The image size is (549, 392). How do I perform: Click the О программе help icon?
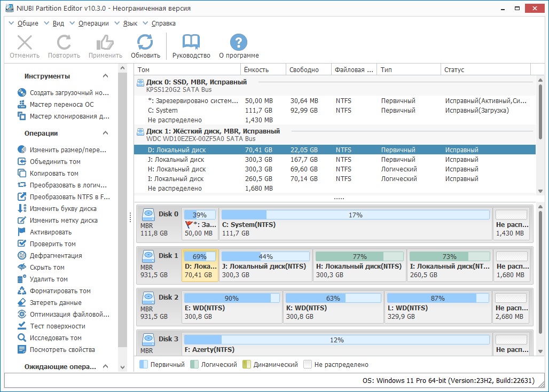tap(239, 46)
